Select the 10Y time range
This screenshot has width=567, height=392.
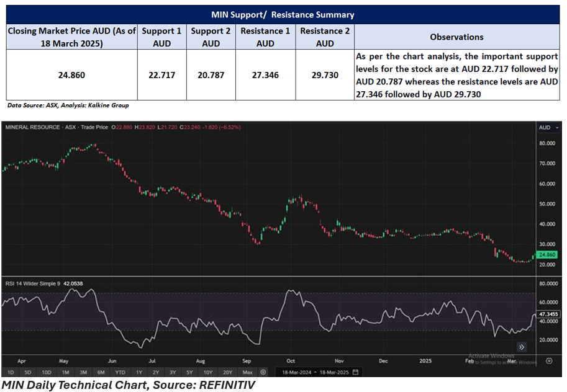[x=208, y=372]
